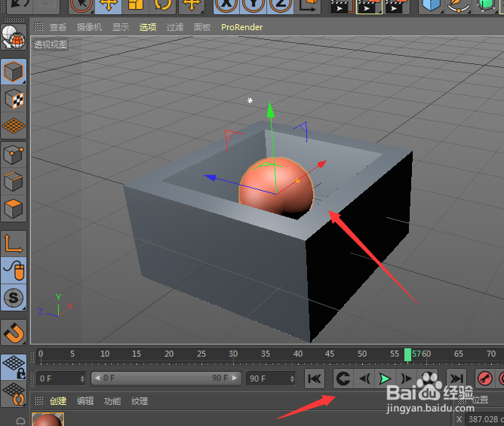Open the 面板 viewport menu
The height and width of the screenshot is (426, 504).
[202, 27]
